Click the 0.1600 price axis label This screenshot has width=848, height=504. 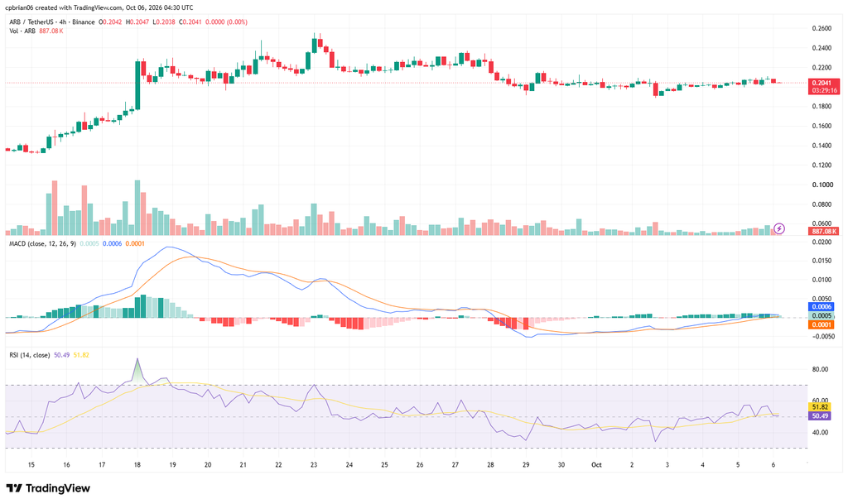click(x=821, y=126)
